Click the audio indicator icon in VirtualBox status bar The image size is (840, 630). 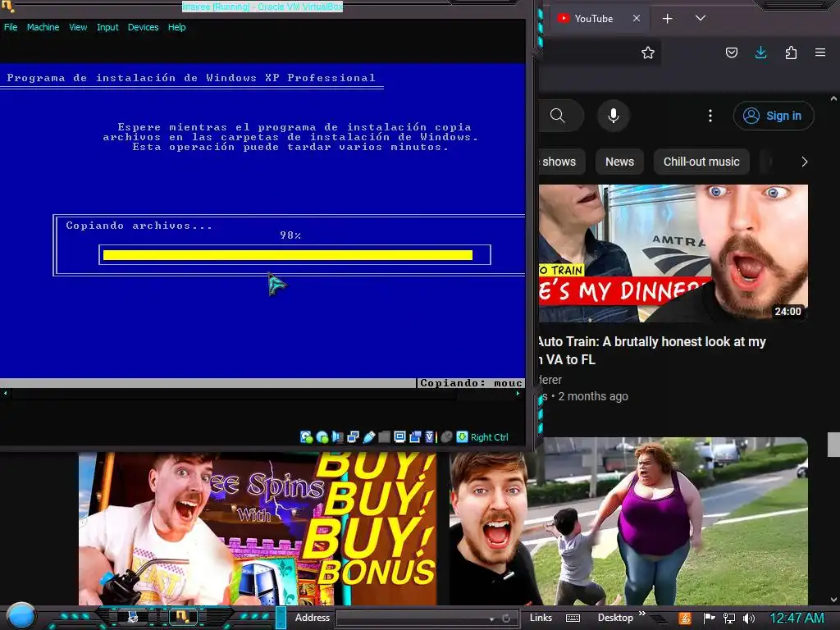337,437
